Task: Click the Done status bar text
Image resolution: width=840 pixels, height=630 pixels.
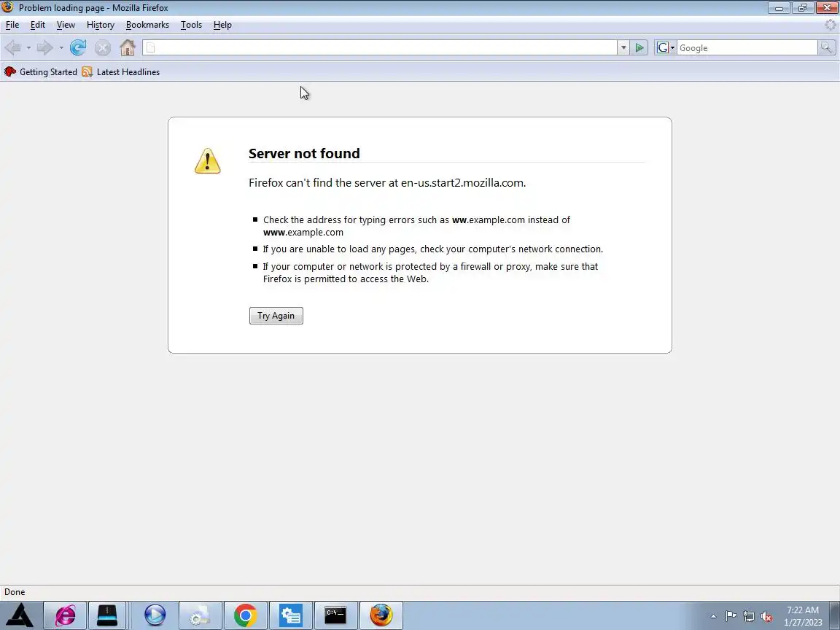Action: click(15, 592)
